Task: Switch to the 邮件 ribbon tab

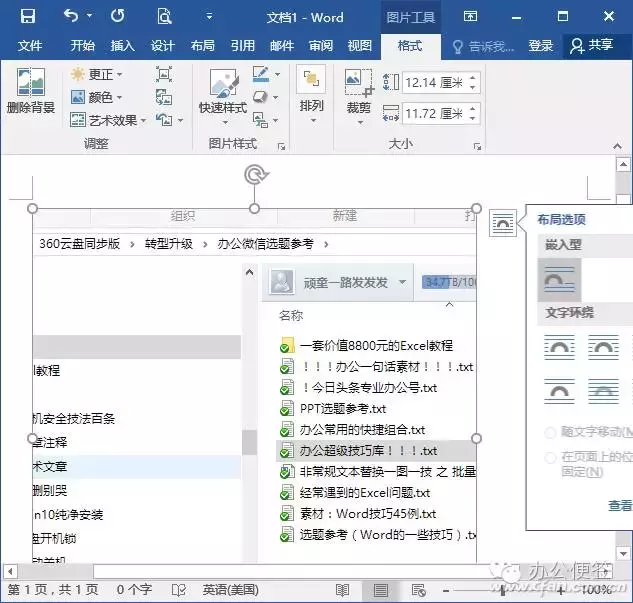Action: point(282,46)
